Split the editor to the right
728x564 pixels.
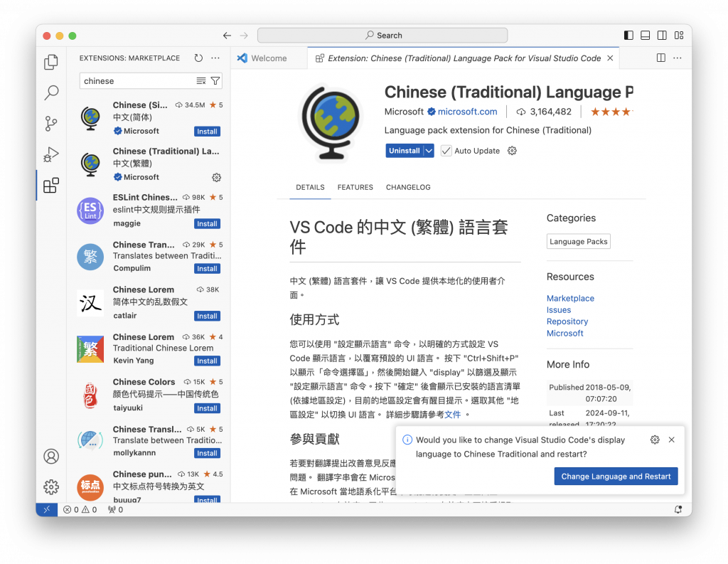[x=661, y=58]
